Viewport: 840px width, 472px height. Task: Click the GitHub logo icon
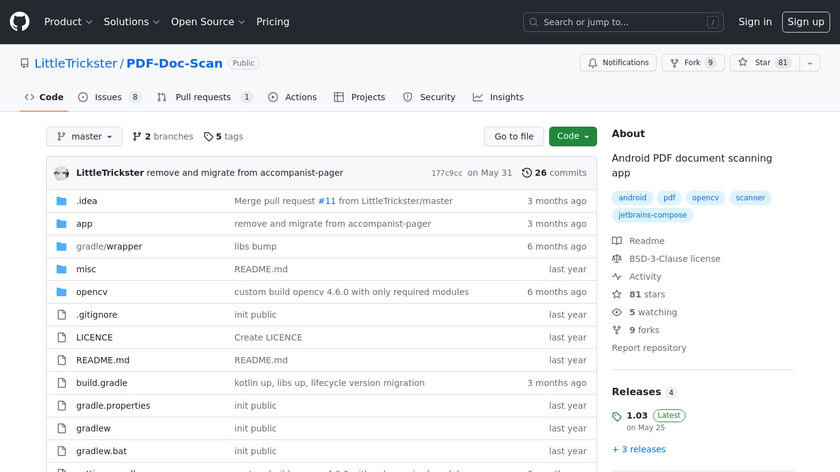[x=20, y=21]
